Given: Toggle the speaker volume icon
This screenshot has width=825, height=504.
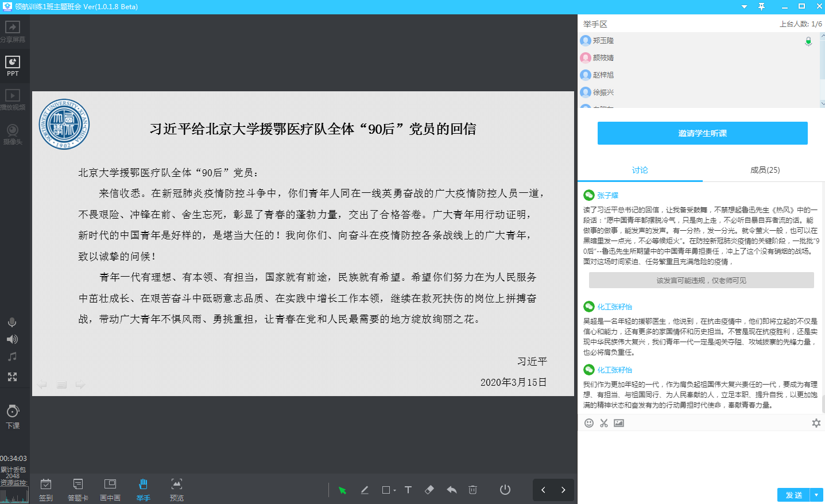Looking at the screenshot, I should pos(12,339).
